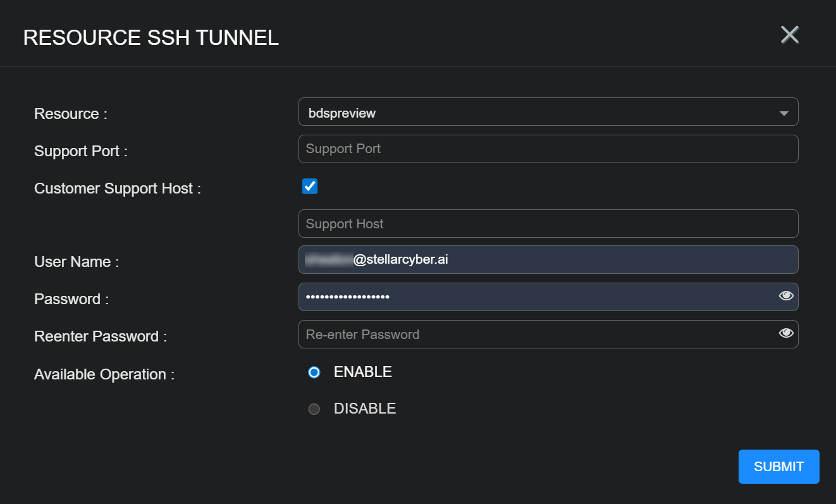Expand the Resource dropdown arrow

(784, 114)
